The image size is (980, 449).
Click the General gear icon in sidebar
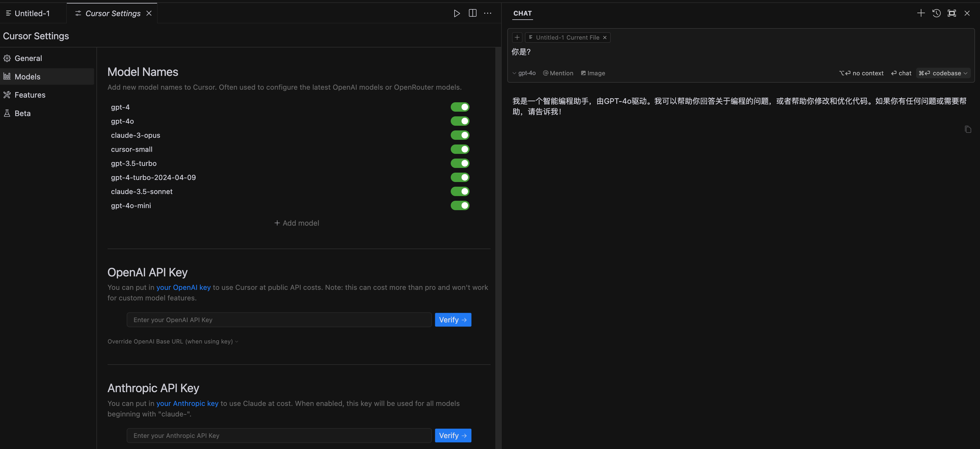coord(7,58)
